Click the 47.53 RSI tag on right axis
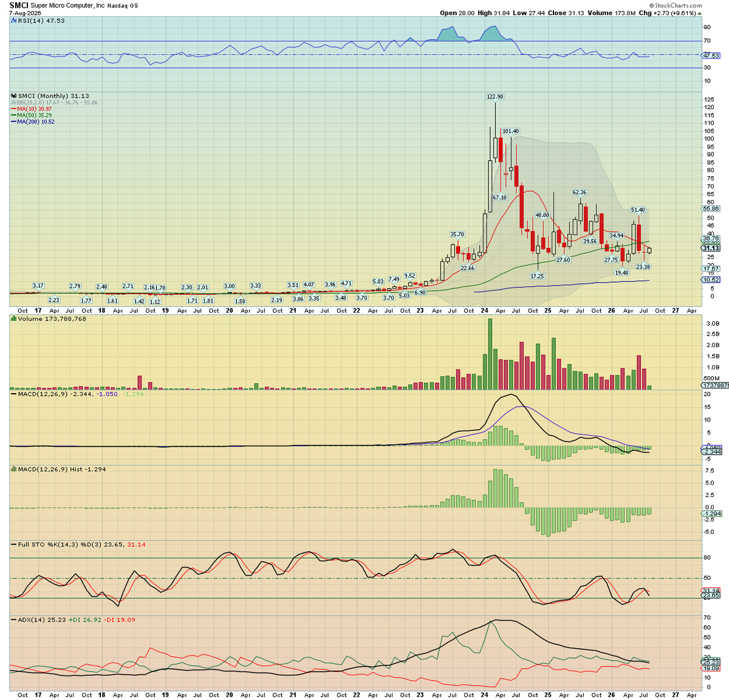 [711, 55]
